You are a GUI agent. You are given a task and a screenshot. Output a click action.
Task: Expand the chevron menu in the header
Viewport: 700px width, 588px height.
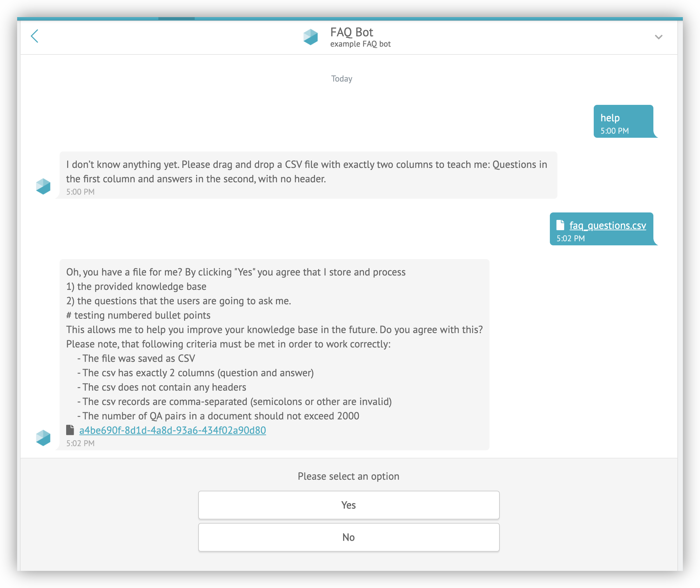(x=659, y=37)
